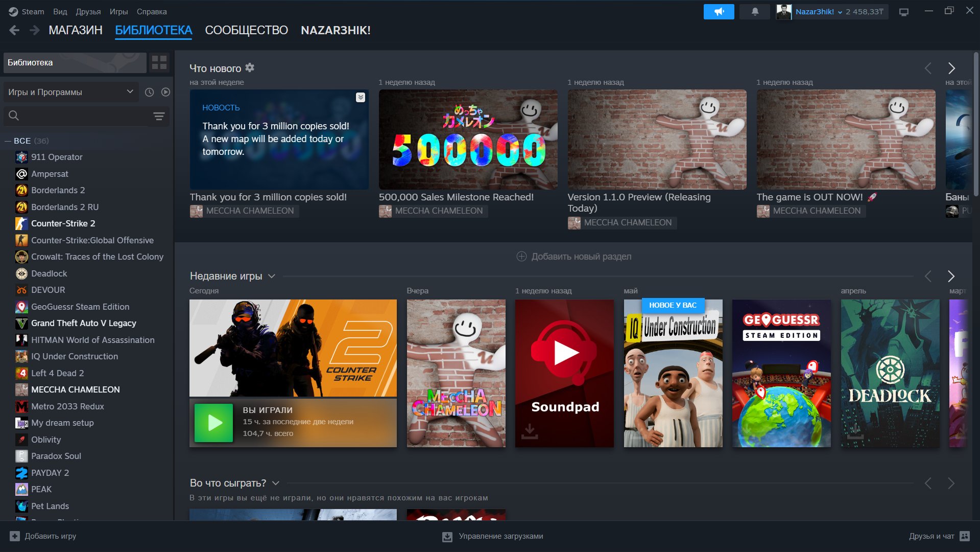980x552 pixels.
Task: Open the friends and chat icon
Action: [x=965, y=536]
